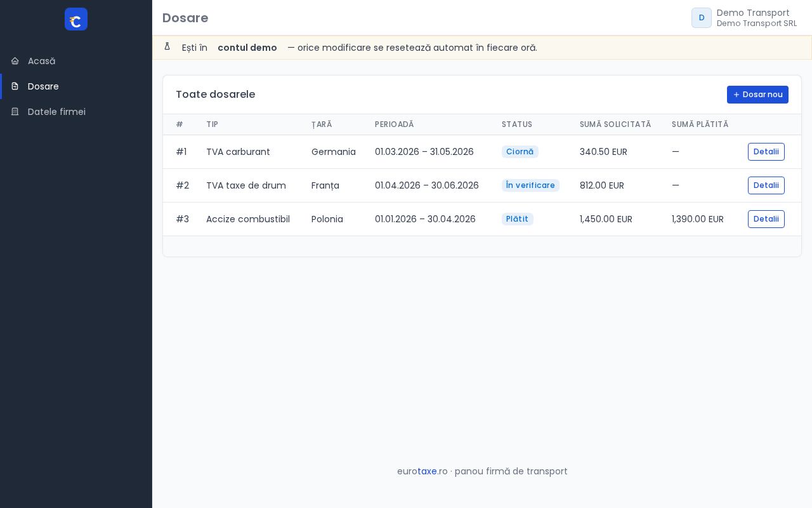Select the #1 file number cell
This screenshot has width=812, height=508.
tap(181, 152)
